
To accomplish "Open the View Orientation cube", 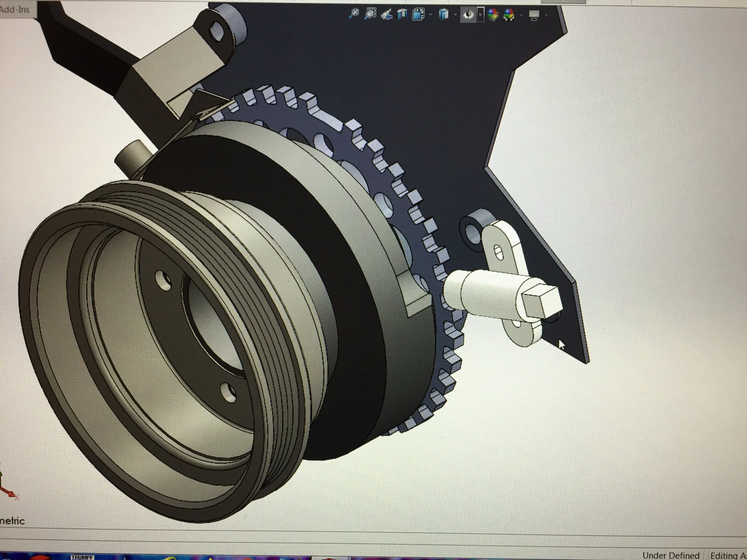I will (x=418, y=15).
